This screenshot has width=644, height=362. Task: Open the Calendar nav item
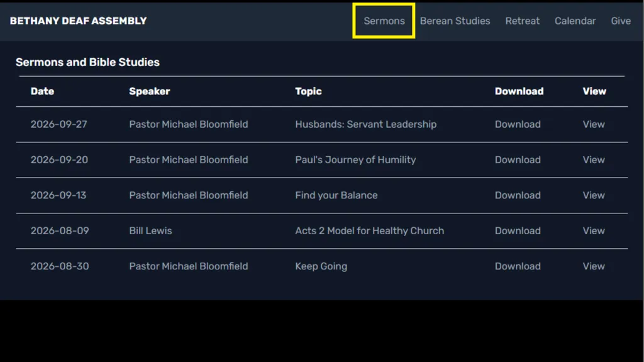(x=575, y=21)
